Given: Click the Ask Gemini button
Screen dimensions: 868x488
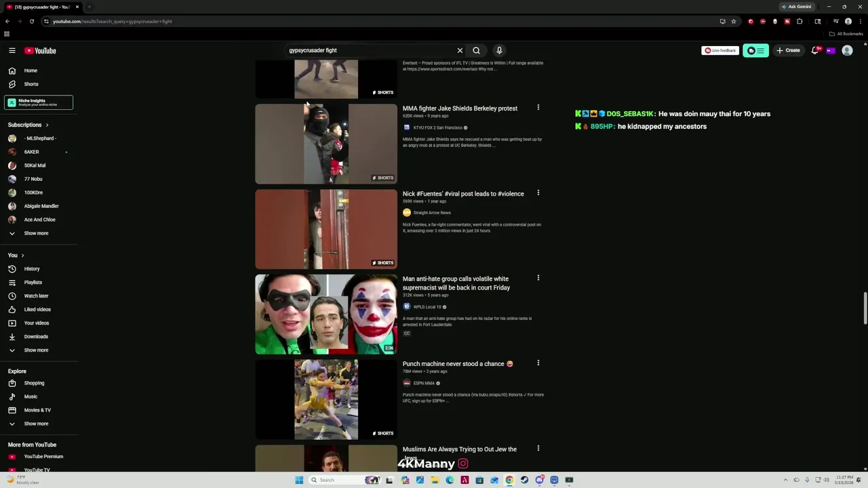Looking at the screenshot, I should [797, 7].
